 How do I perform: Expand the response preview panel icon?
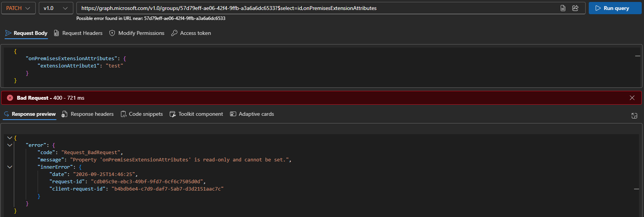click(634, 116)
